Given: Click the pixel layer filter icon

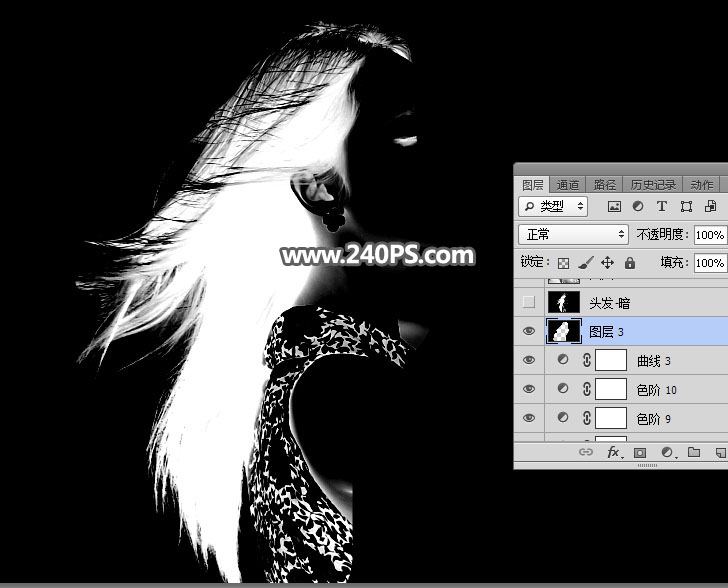Looking at the screenshot, I should 614,207.
